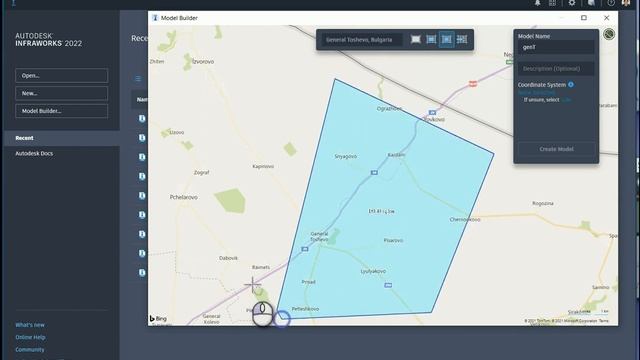Close the Model Builder window
Viewport: 640px width, 360px height.
(607, 18)
